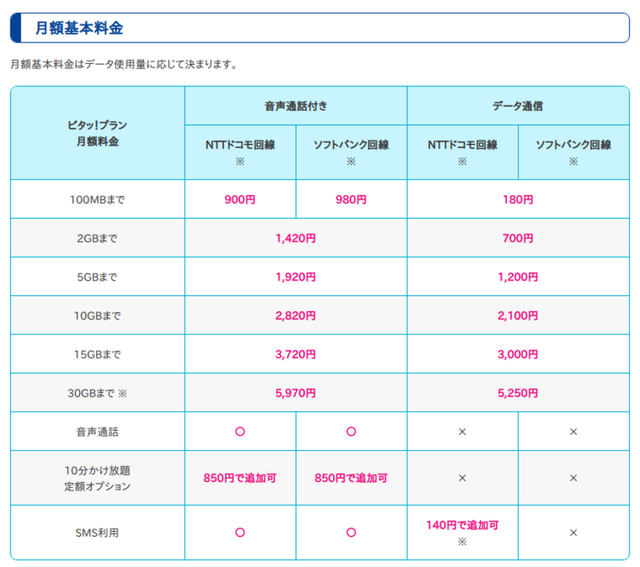Screen dimensions: 640x567
Task: Click the 180円 price cell
Action: pyautogui.click(x=518, y=200)
